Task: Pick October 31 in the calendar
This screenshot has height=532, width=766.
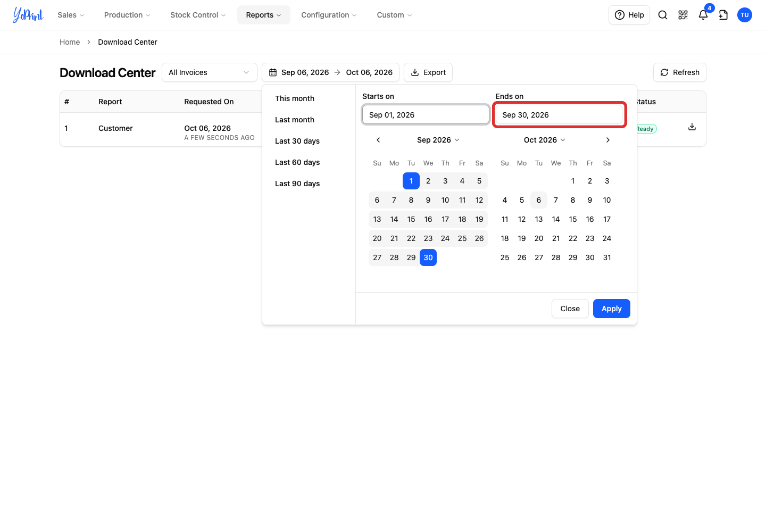Action: (607, 257)
